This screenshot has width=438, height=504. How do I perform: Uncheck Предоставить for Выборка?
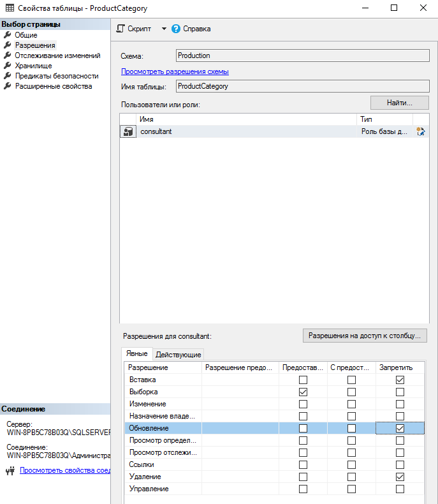(x=303, y=392)
